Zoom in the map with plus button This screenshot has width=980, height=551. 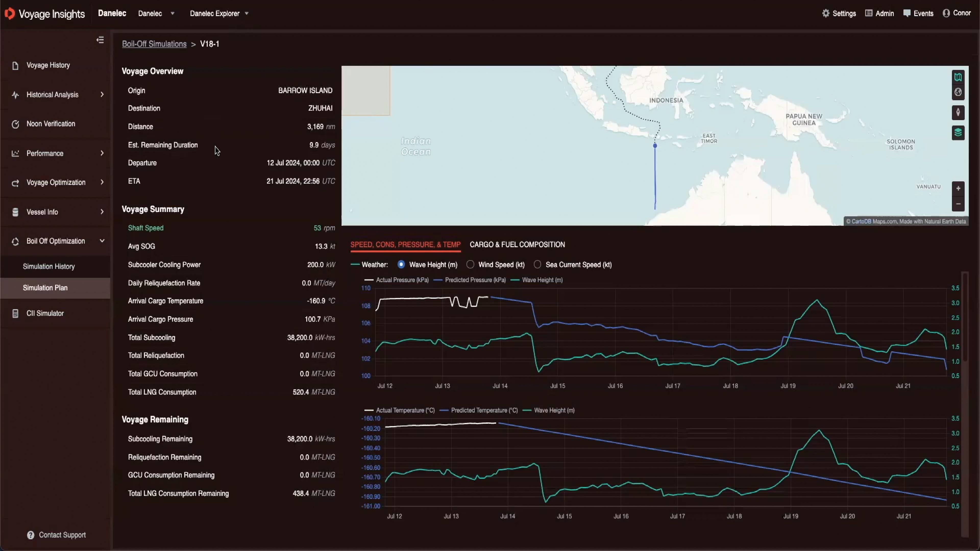click(x=958, y=189)
